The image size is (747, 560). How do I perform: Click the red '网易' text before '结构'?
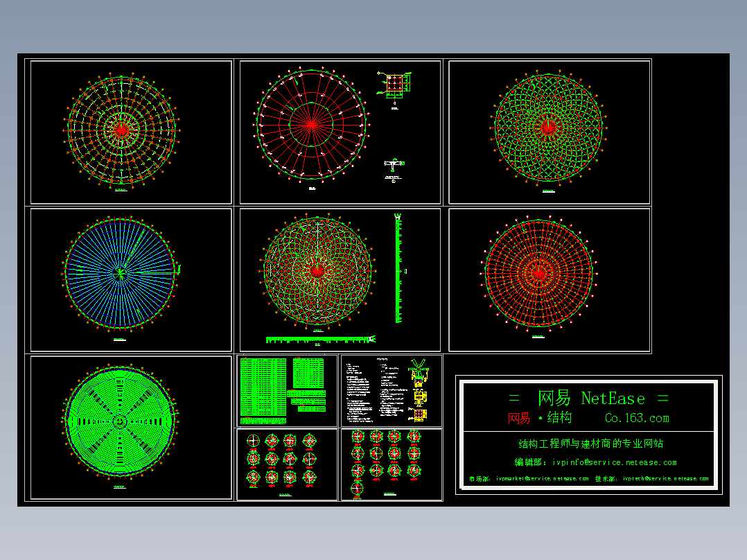(519, 418)
